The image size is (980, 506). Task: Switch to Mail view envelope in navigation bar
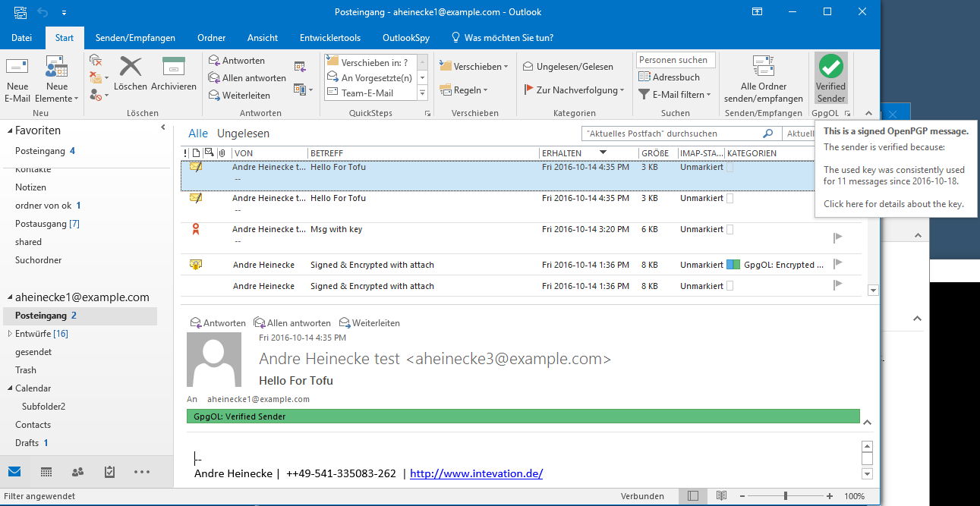(14, 472)
